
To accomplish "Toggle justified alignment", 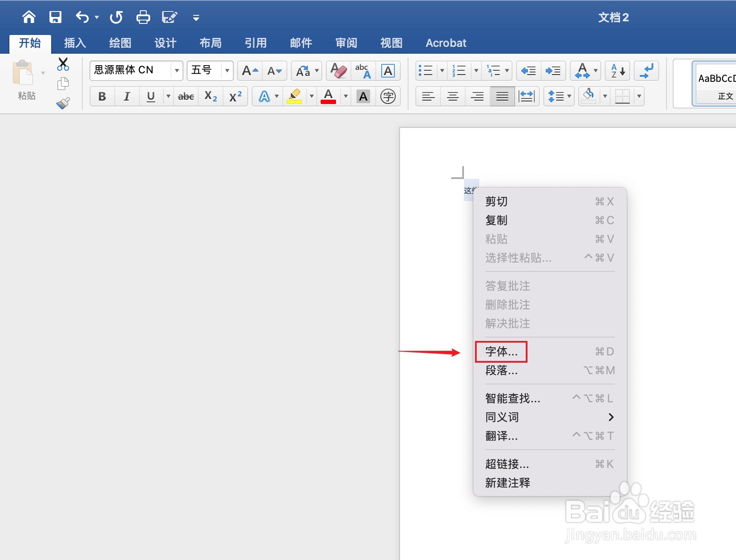I will coord(502,96).
